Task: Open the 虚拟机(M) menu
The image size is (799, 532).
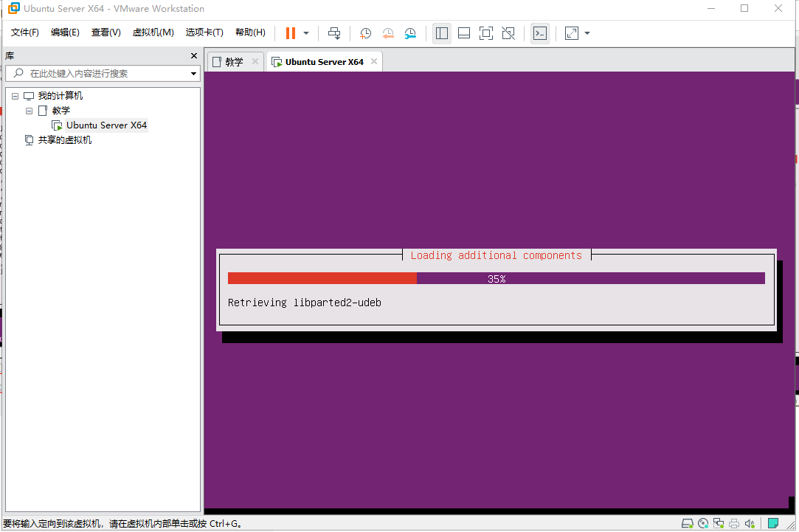Action: point(153,32)
